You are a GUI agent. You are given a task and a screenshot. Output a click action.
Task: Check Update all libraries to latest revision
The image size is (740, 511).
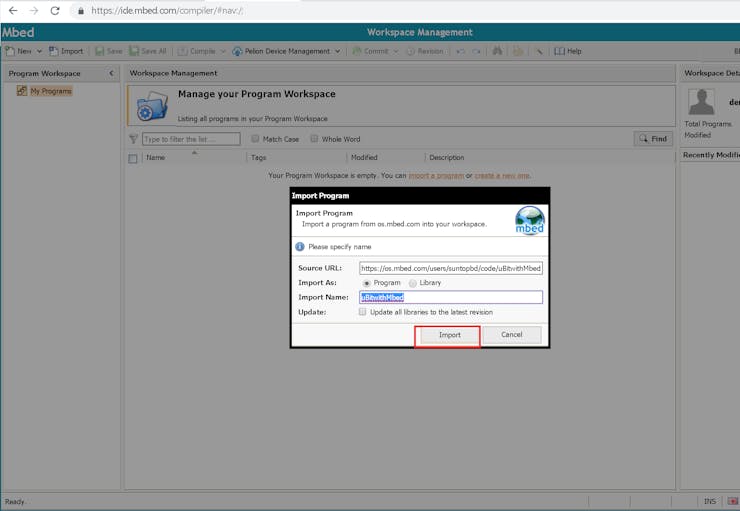click(362, 312)
